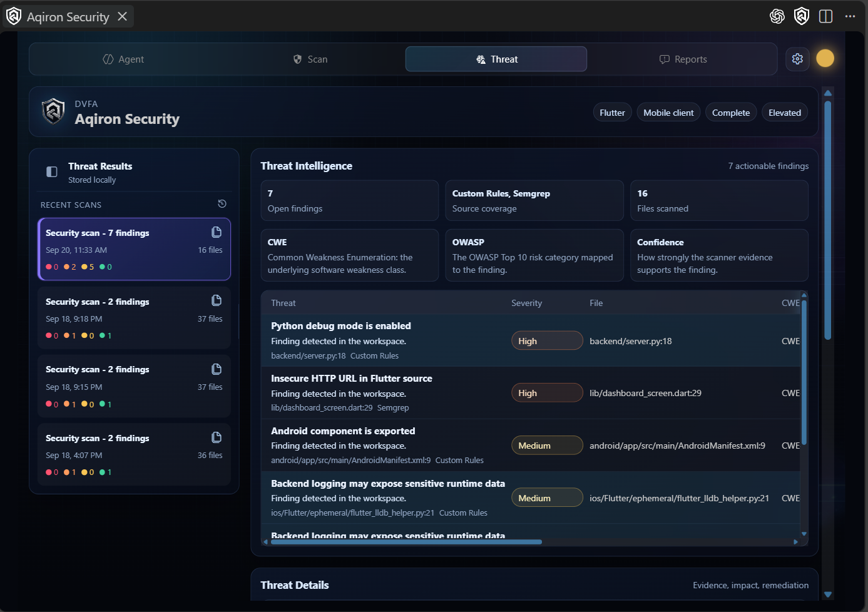Viewport: 868px width, 612px height.
Task: Select Security scan with 7 findings
Action: pyautogui.click(x=135, y=249)
